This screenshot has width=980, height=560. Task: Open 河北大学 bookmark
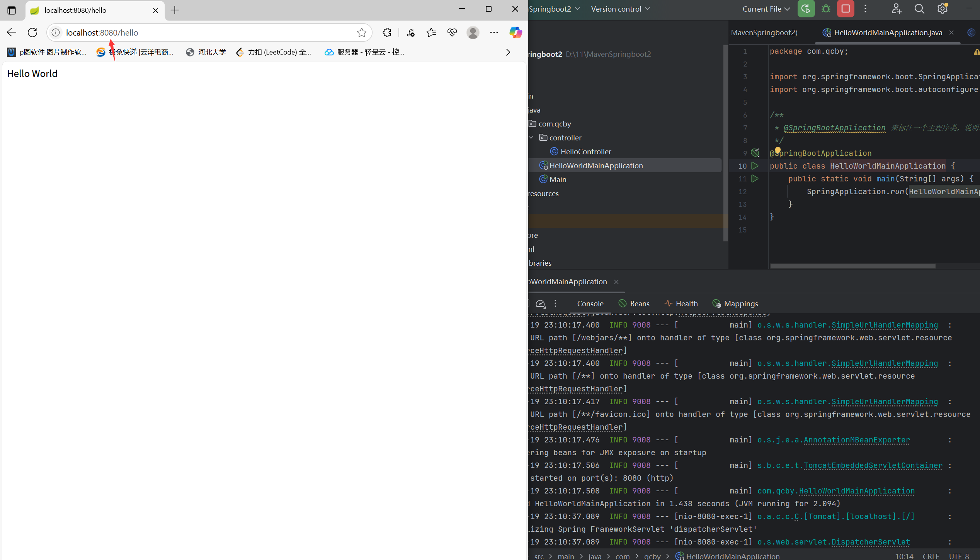pyautogui.click(x=206, y=52)
